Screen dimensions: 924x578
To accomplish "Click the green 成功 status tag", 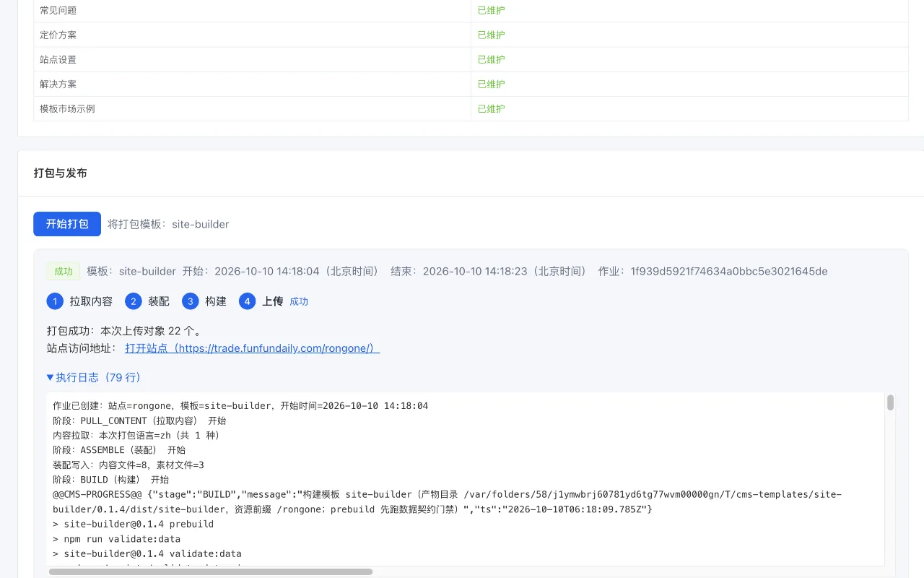I will coord(64,272).
